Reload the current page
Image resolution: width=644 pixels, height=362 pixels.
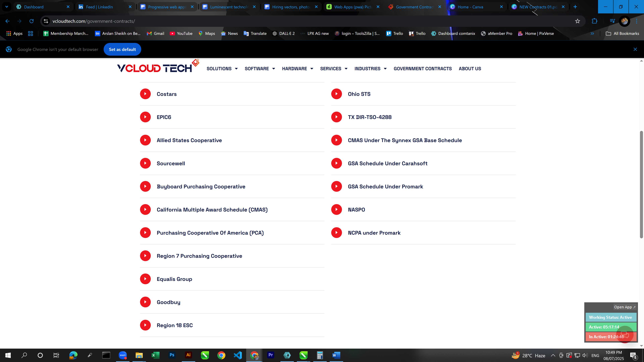tap(32, 21)
